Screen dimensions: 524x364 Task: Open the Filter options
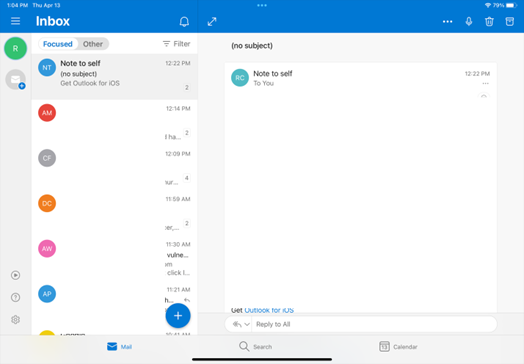(176, 44)
